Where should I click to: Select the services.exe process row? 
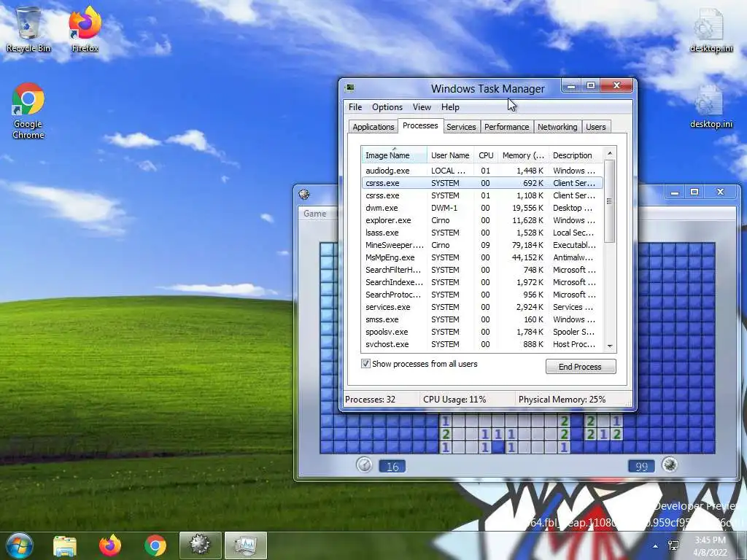pos(481,307)
